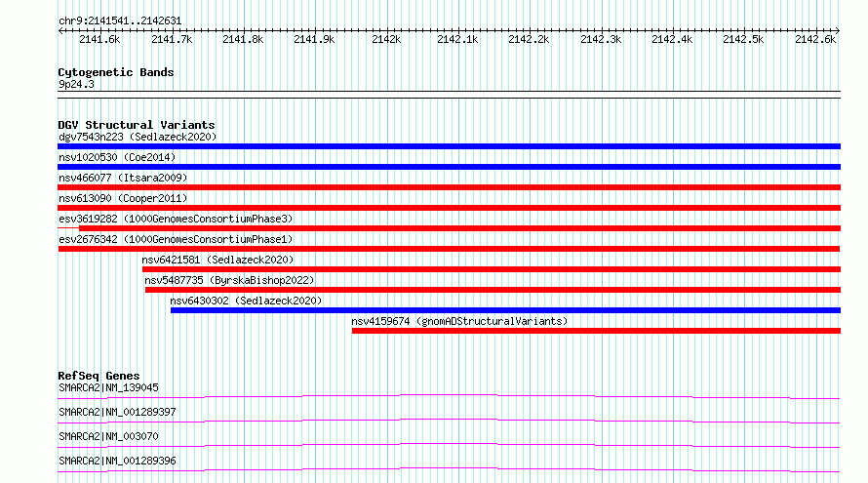Click the RefSeq Genes track title
868x483 pixels.
[x=99, y=376]
